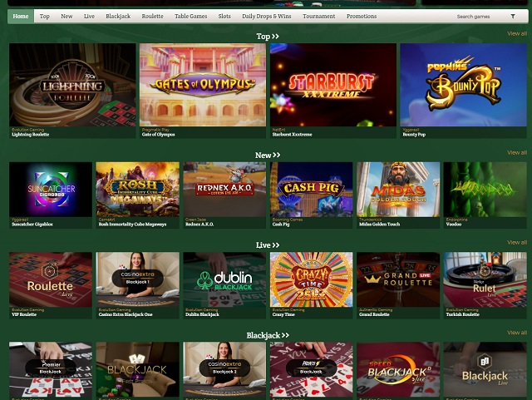The width and height of the screenshot is (532, 400).
Task: Open PopWins Bounty Pop thumbnail
Action: 464,85
